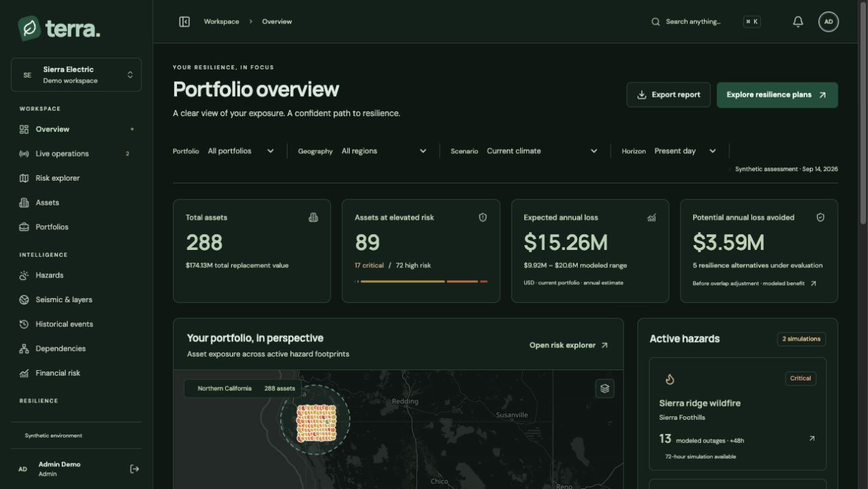
Task: Click Explore resilience plans button
Action: pyautogui.click(x=777, y=95)
